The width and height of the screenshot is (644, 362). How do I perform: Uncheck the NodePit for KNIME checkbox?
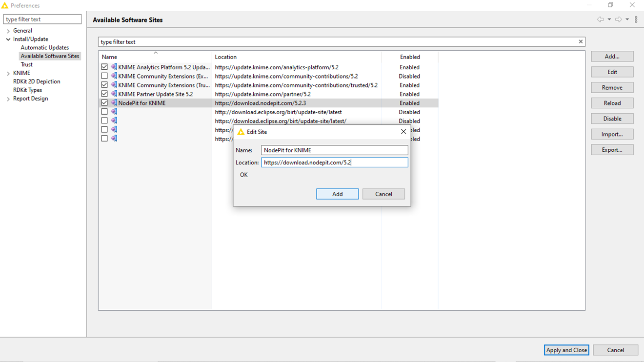pyautogui.click(x=104, y=103)
